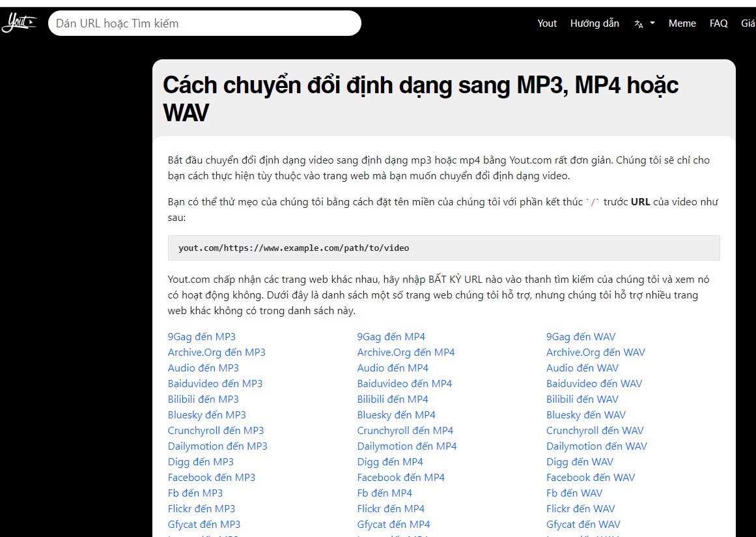The height and width of the screenshot is (537, 756).
Task: Open 9Gag đến MP3 link
Action: [x=202, y=337]
